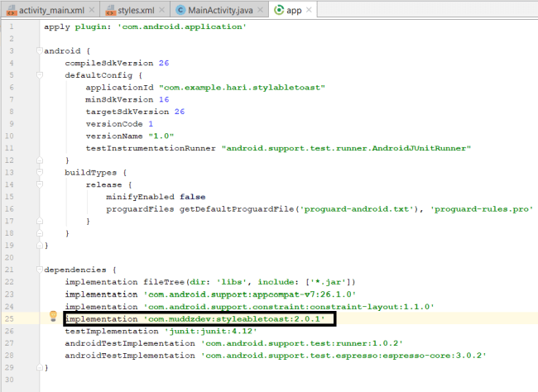
Task: Click the '*.jar' include string
Action: (x=329, y=282)
